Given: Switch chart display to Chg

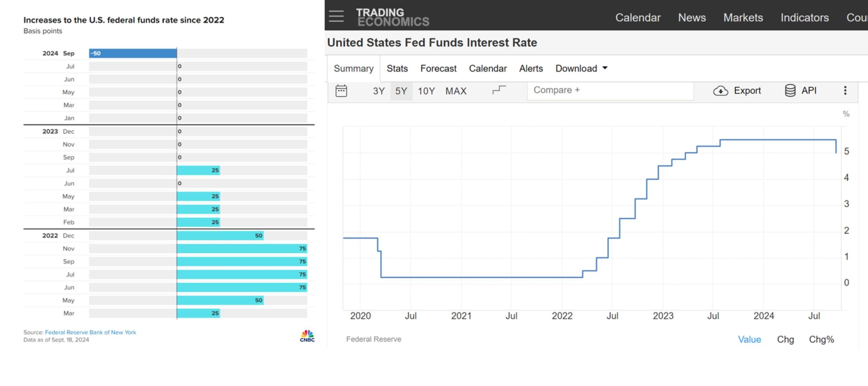Looking at the screenshot, I should [785, 339].
